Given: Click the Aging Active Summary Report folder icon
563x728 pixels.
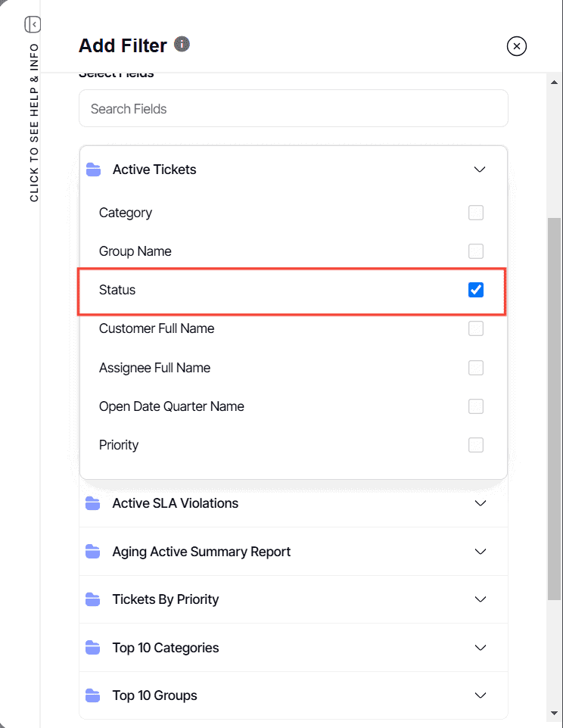Looking at the screenshot, I should 93,552.
